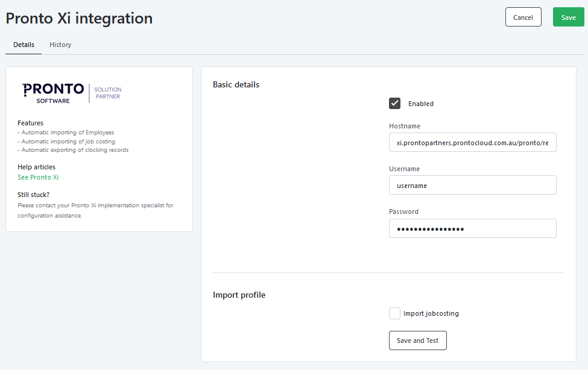
Task: Click the Import profile section heading
Action: (239, 295)
